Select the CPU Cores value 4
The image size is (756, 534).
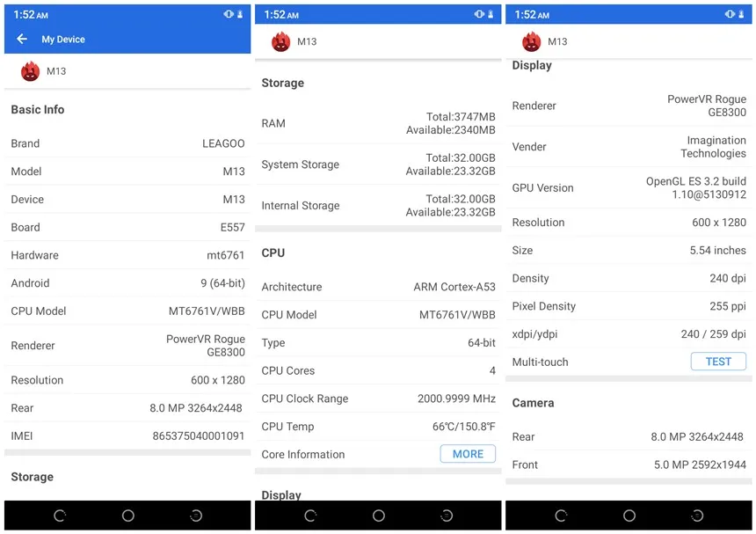point(492,371)
